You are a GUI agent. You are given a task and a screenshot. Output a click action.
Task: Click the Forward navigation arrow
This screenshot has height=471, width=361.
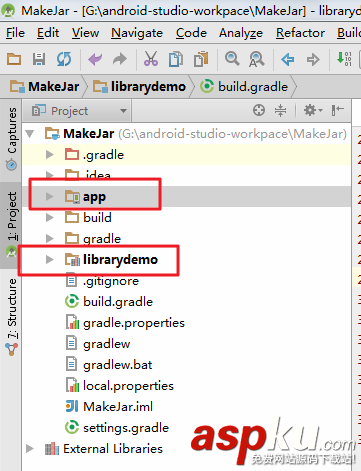313,60
